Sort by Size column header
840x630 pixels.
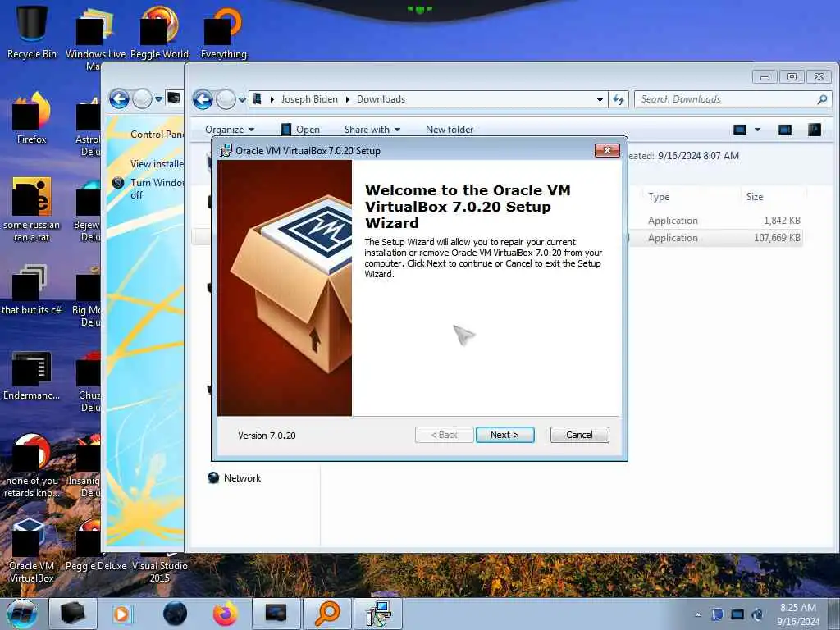click(x=755, y=197)
